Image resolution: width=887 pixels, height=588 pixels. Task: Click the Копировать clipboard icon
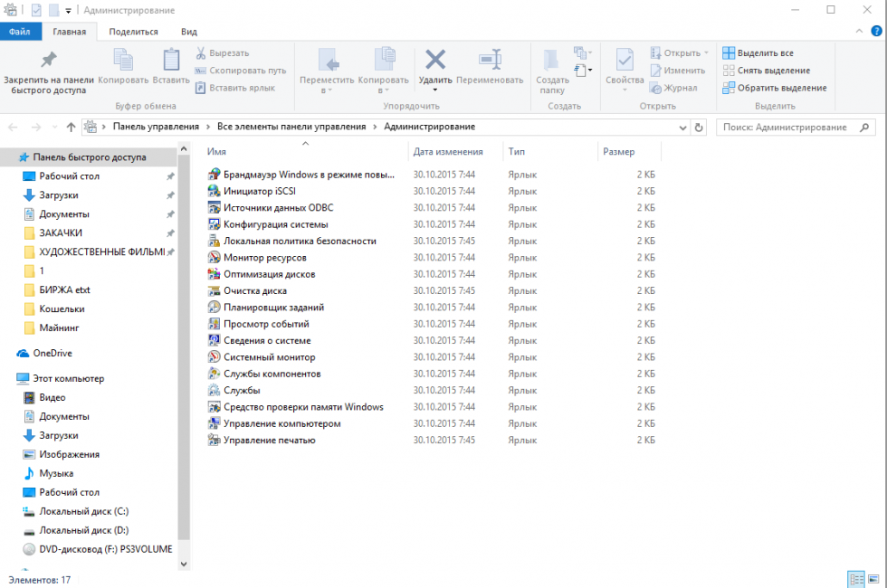pyautogui.click(x=123, y=60)
